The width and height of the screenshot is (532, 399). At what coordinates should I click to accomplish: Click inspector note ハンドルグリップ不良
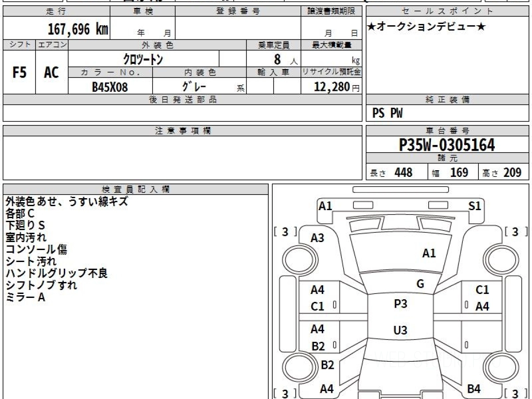57,273
